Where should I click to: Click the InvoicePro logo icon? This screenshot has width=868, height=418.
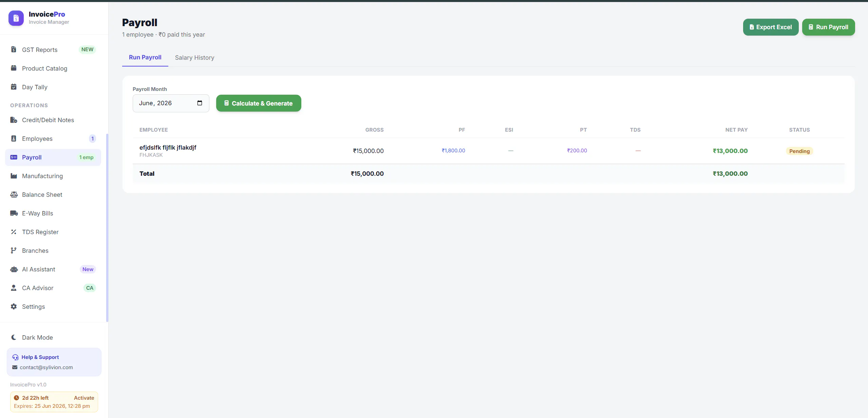[x=16, y=18]
